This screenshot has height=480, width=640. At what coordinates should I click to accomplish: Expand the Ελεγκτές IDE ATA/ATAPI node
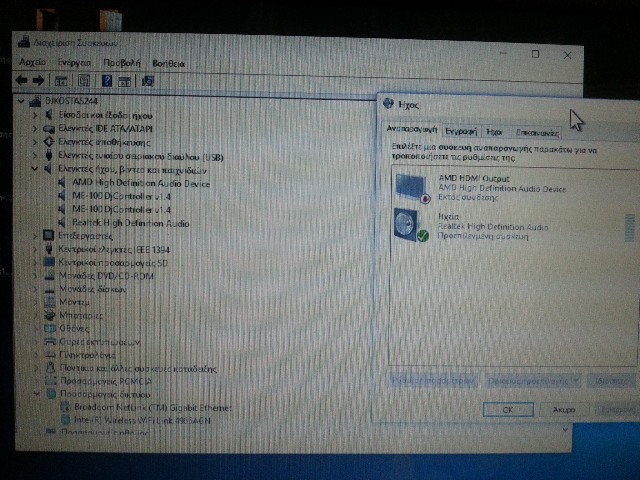(35, 129)
